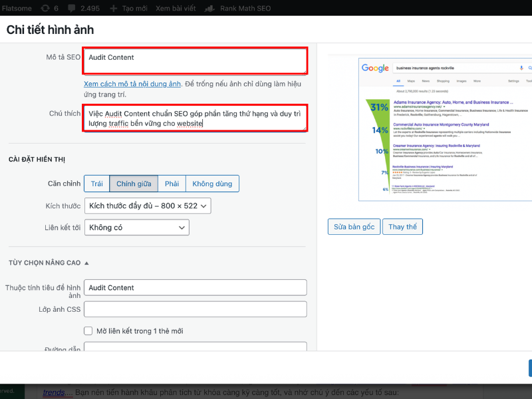The height and width of the screenshot is (399, 532).
Task: Open Rank Math SEO chart icon
Action: point(209,9)
